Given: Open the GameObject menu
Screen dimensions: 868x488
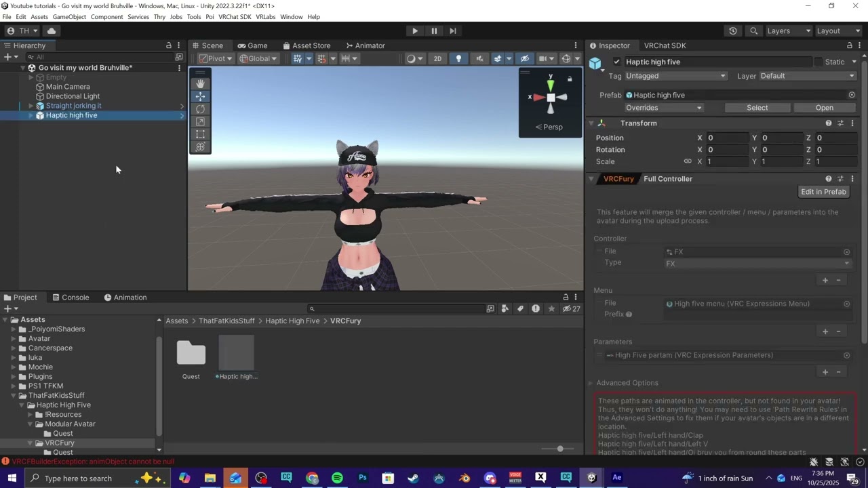Looking at the screenshot, I should [70, 17].
